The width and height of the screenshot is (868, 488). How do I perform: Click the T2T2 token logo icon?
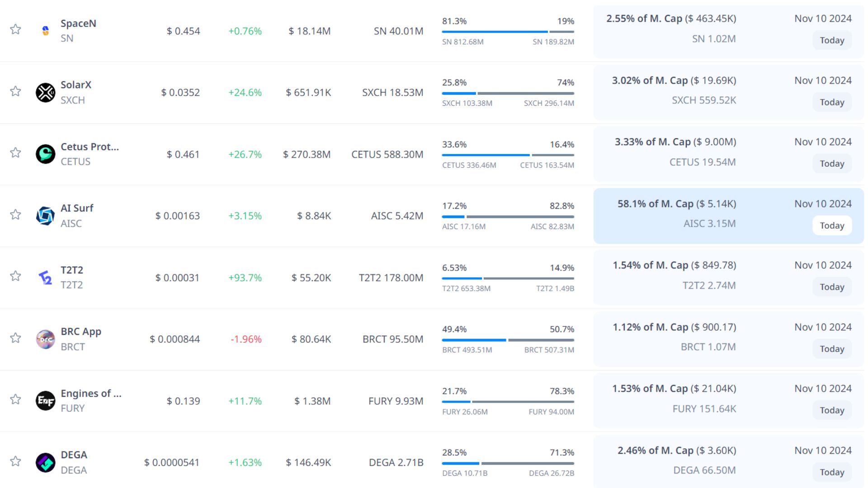pyautogui.click(x=45, y=277)
